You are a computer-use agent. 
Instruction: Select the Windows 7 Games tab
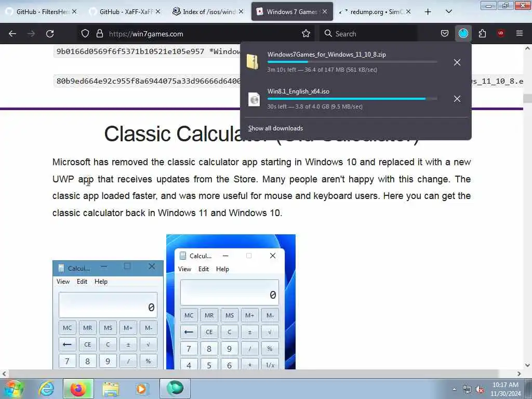292,12
